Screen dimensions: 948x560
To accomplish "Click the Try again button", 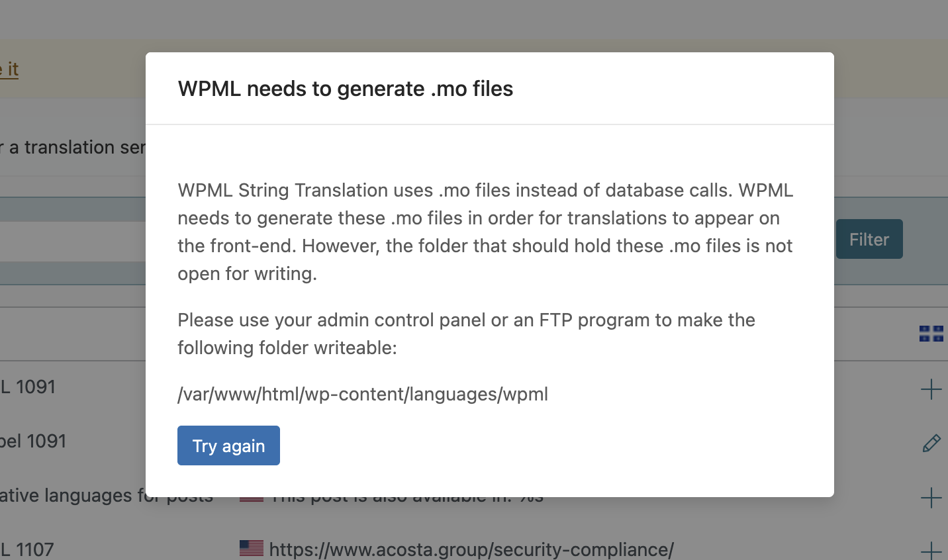I will (228, 445).
